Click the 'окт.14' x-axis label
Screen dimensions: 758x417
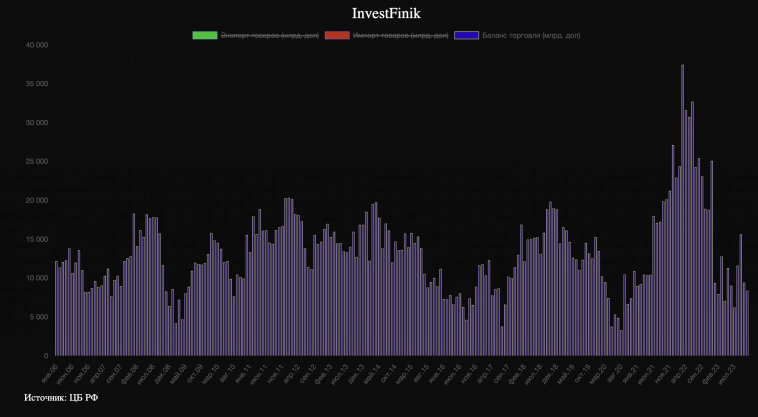[x=389, y=371]
